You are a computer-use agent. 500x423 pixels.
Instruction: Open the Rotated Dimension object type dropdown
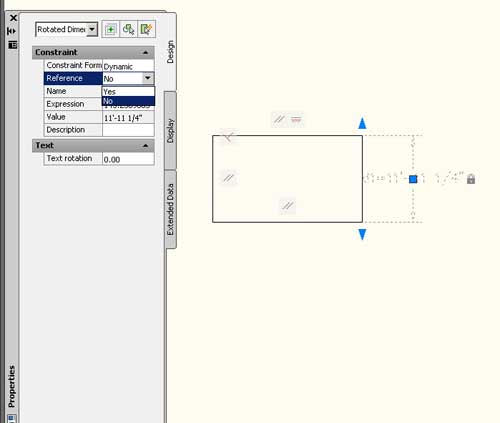[92, 29]
